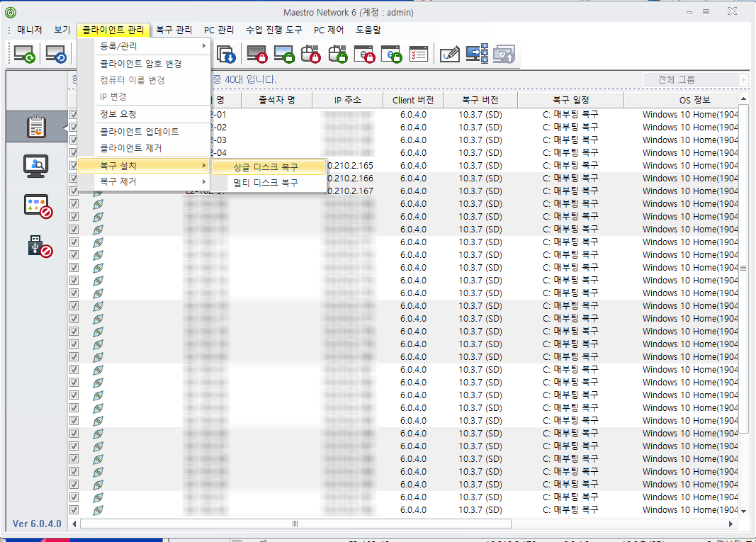The width and height of the screenshot is (756, 542).
Task: Toggle checkbox of row ending in -02
Action: [74, 128]
